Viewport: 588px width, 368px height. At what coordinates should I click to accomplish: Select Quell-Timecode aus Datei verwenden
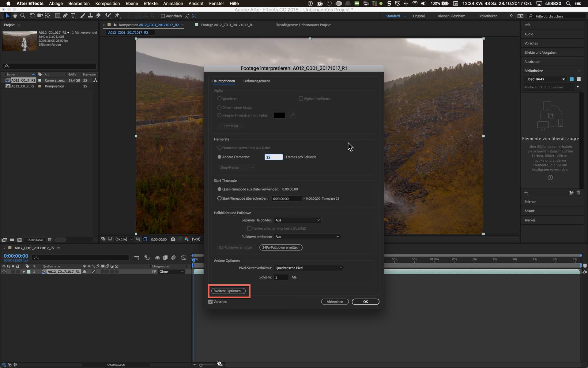coord(219,189)
